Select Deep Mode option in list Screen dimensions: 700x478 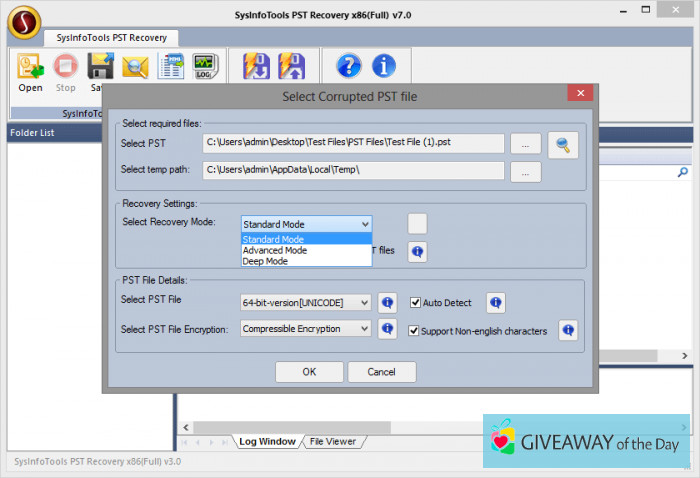pos(265,261)
